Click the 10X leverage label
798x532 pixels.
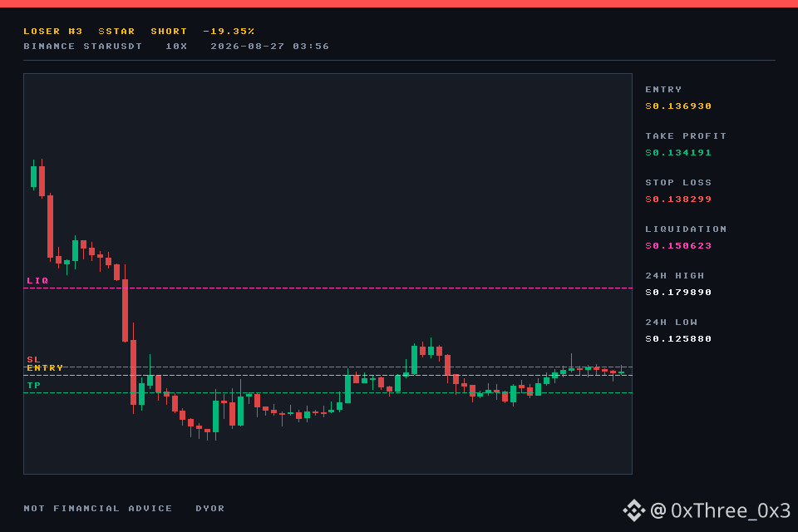(176, 47)
